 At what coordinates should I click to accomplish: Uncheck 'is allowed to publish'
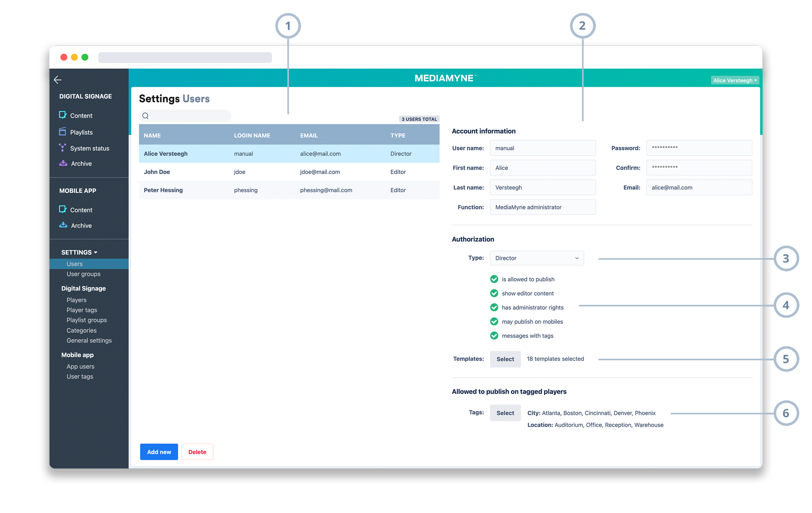(494, 279)
